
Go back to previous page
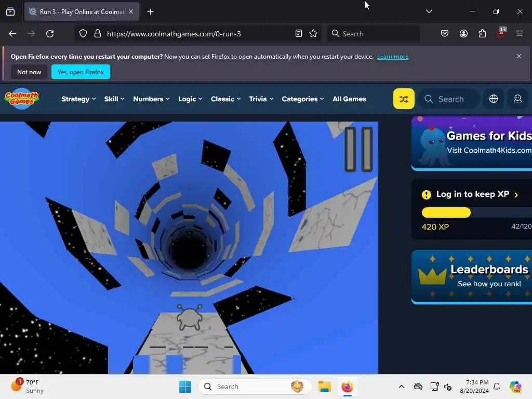pyautogui.click(x=12, y=34)
